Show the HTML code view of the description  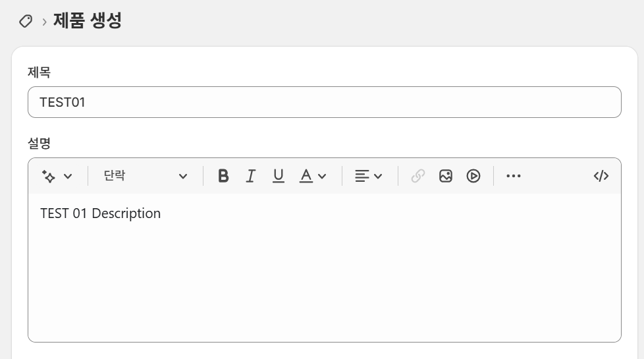click(x=601, y=176)
